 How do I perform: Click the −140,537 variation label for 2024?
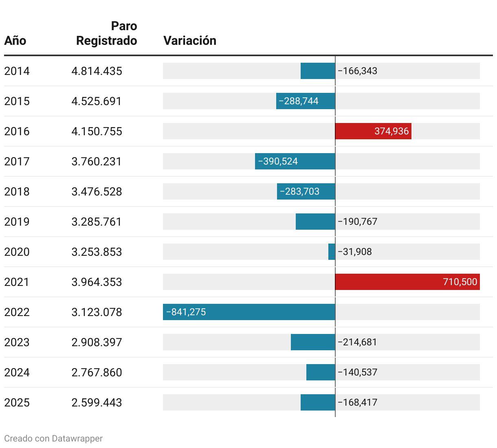(x=357, y=372)
